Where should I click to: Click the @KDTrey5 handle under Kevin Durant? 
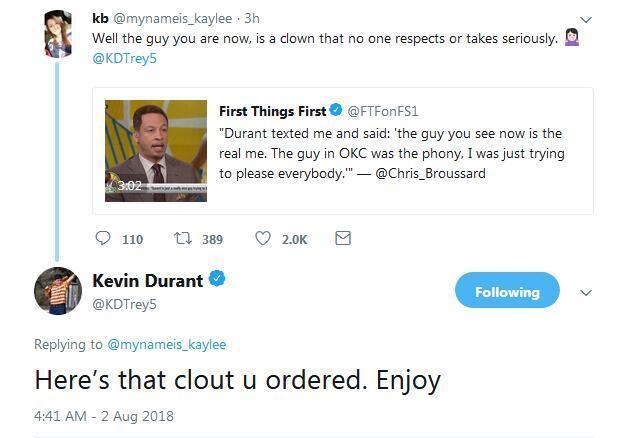(x=124, y=304)
